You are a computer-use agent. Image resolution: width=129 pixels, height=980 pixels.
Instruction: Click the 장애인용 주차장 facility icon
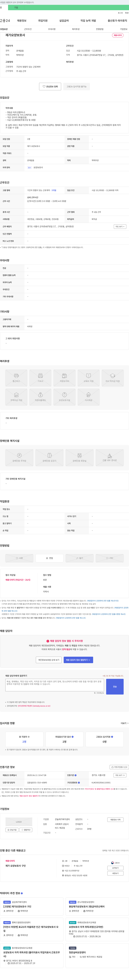click(19, 458)
